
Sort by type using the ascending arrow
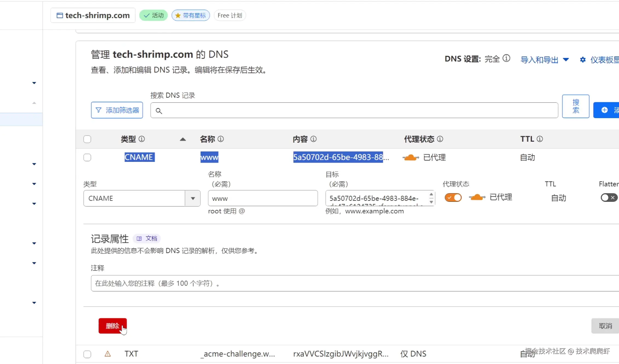coord(183,139)
